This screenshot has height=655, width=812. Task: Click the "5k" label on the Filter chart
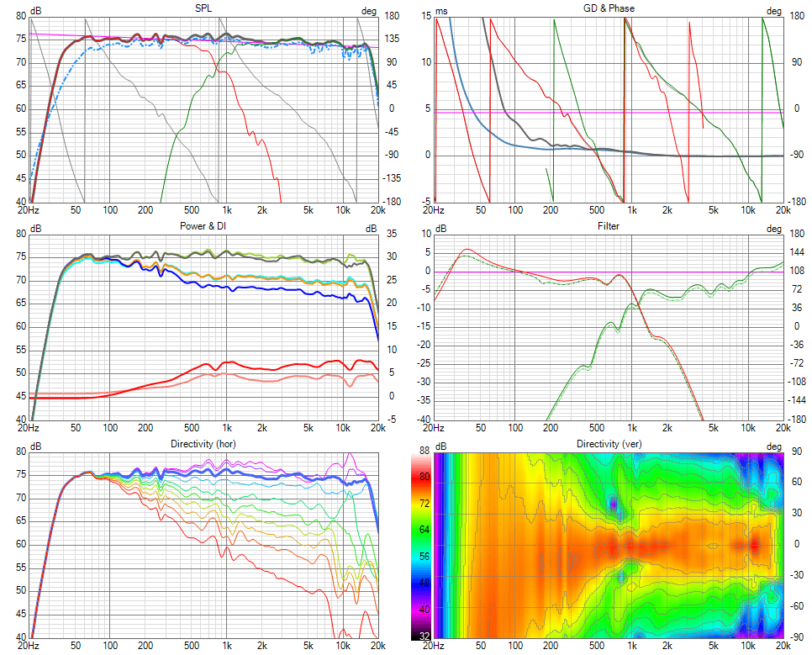tap(714, 428)
